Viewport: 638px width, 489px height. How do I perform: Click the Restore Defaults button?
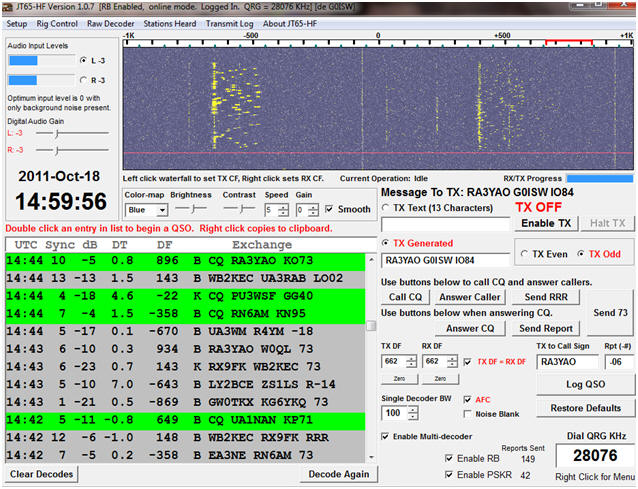pyautogui.click(x=586, y=408)
